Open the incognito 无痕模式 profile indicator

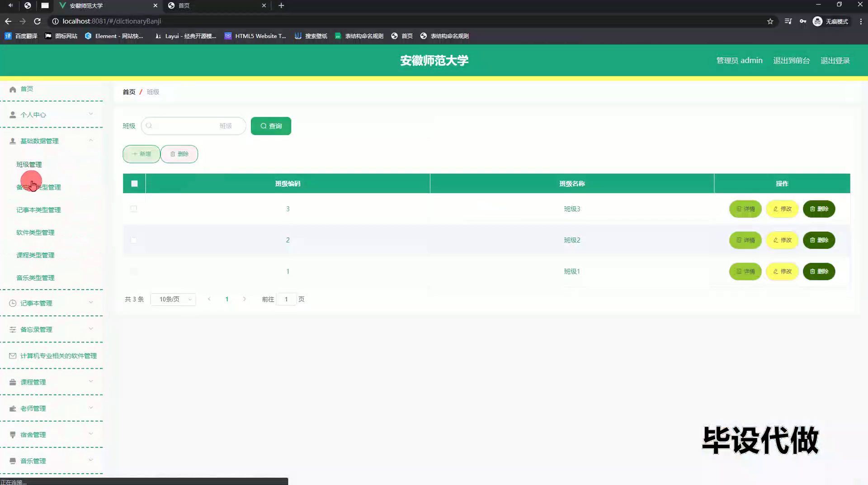point(831,21)
